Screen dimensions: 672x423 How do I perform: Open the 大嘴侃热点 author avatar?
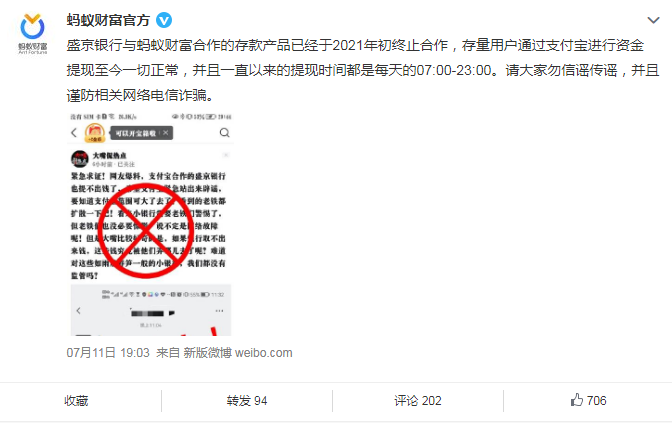[x=80, y=159]
